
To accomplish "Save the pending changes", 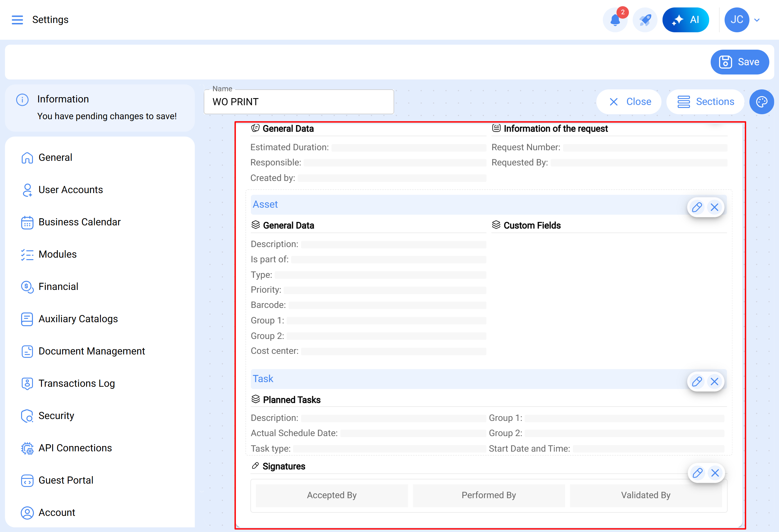I will click(x=740, y=62).
